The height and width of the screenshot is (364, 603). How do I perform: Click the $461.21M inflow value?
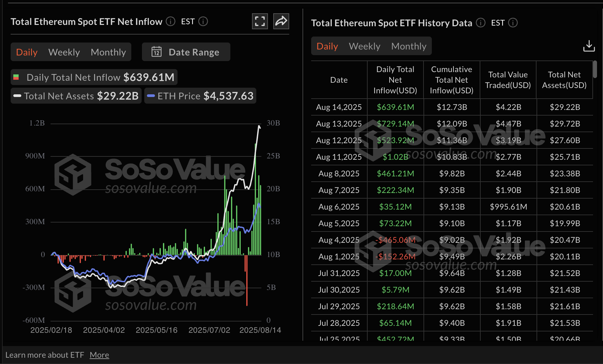point(396,174)
